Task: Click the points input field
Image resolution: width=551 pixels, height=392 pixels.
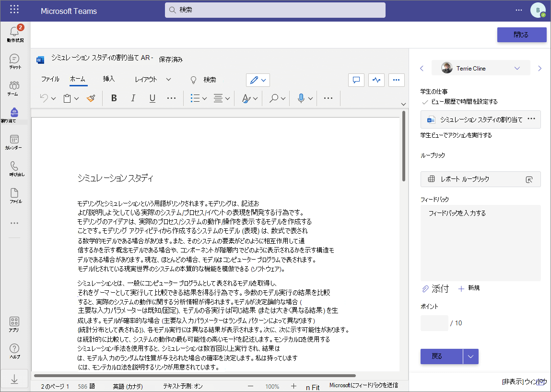Action: 434,323
